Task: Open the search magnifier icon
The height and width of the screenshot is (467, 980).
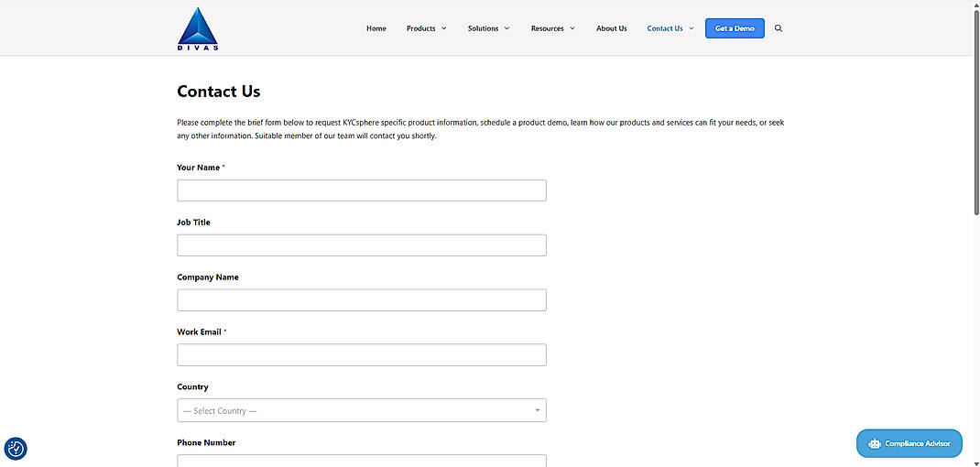Action: click(x=779, y=28)
